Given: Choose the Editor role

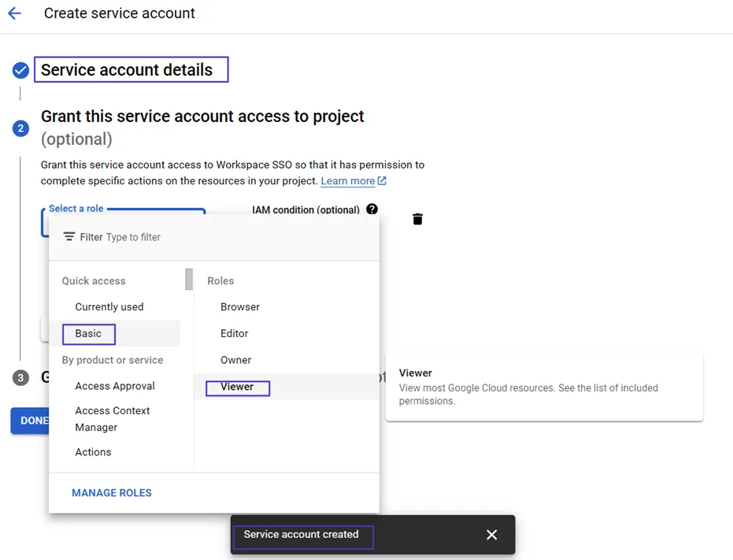Looking at the screenshot, I should coord(234,333).
